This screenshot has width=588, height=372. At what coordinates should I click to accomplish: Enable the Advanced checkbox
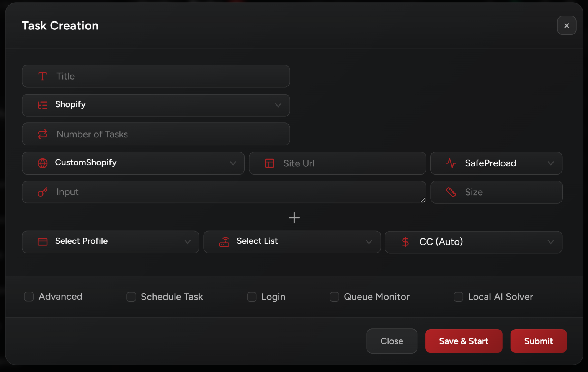point(29,297)
